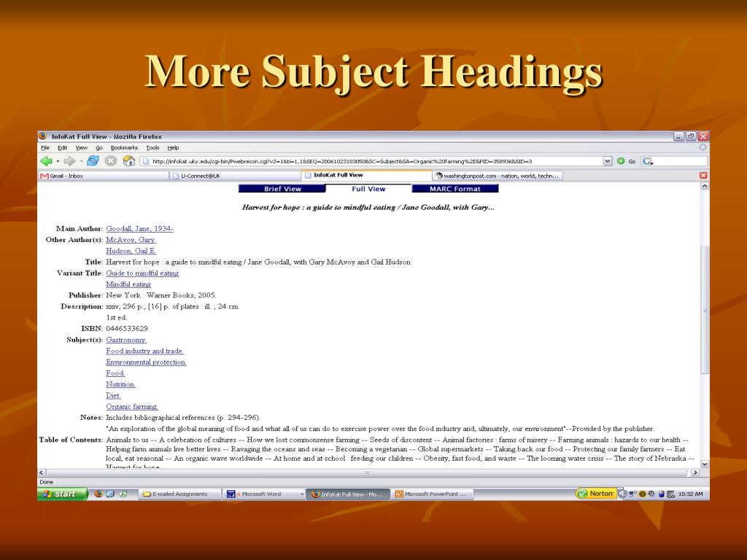The image size is (747, 560).
Task: Click the vertical scrollbar thumb
Action: 705,309
